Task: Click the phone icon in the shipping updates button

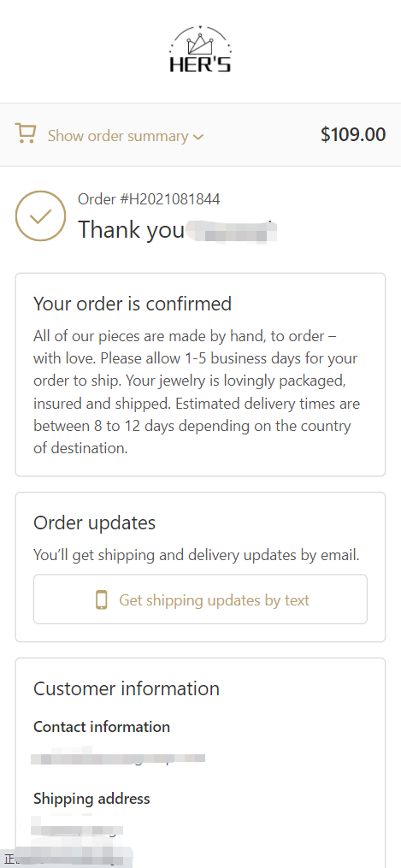Action: coord(101,599)
